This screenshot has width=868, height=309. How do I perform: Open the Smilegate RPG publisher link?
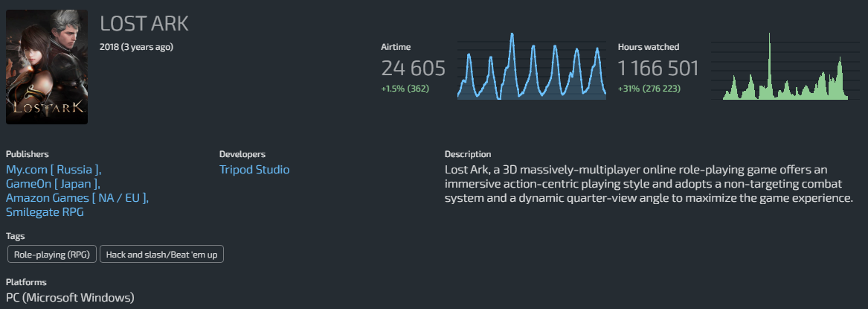45,212
